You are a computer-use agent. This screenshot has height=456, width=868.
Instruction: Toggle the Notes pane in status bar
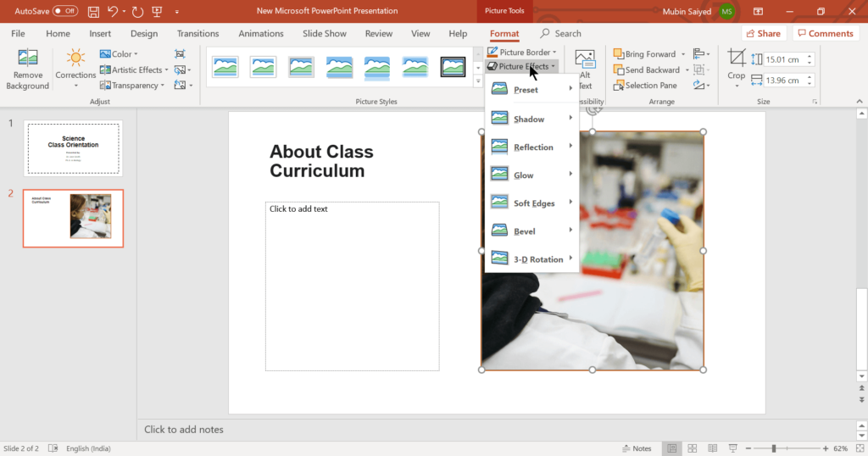(637, 448)
